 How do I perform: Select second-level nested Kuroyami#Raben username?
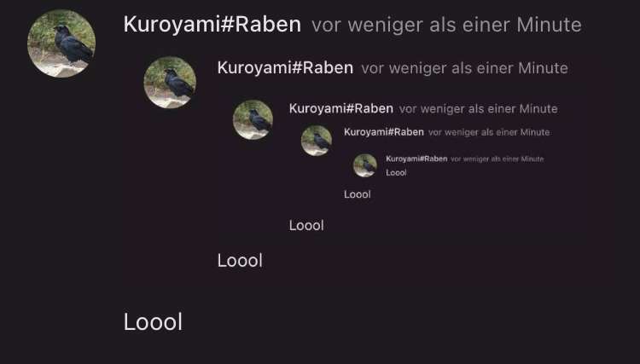pyautogui.click(x=285, y=67)
